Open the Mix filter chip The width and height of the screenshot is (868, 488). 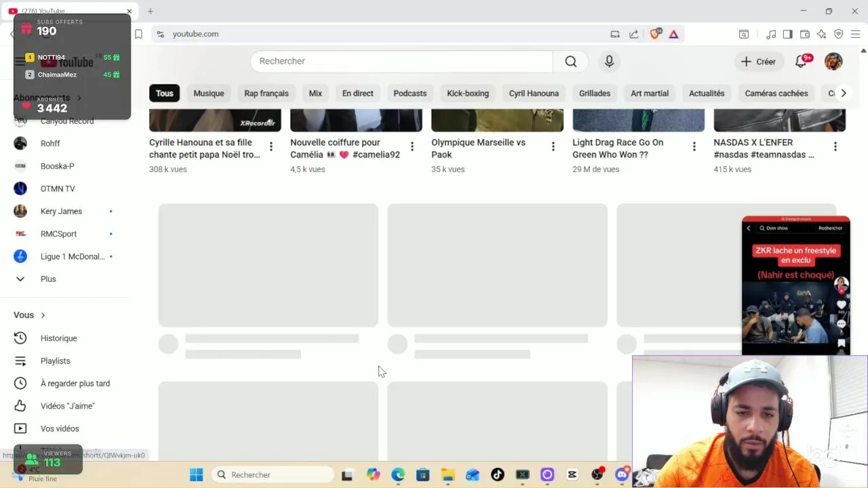[x=315, y=94]
